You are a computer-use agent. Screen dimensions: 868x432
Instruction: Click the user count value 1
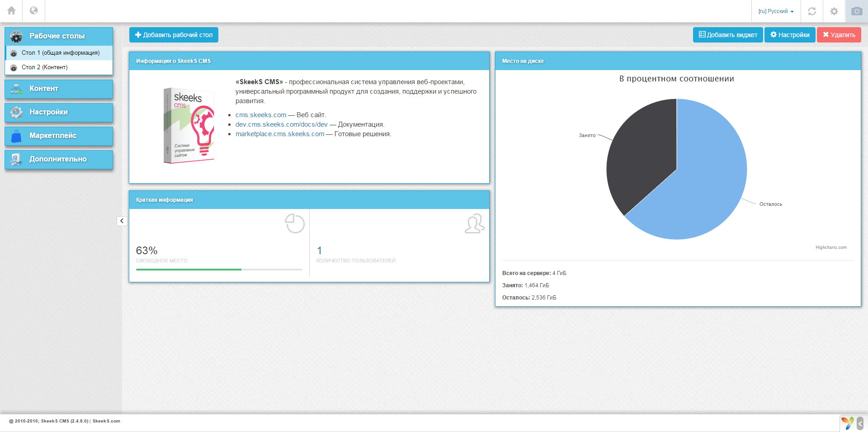click(x=319, y=251)
